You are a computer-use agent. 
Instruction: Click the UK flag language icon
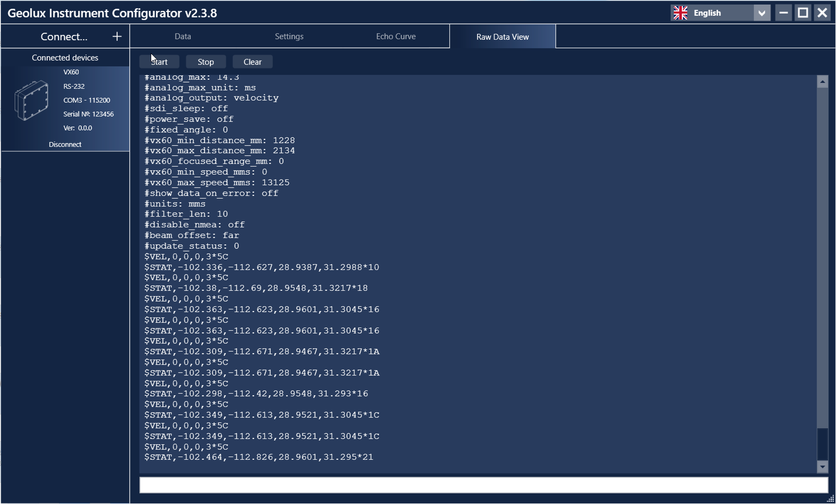(x=680, y=13)
